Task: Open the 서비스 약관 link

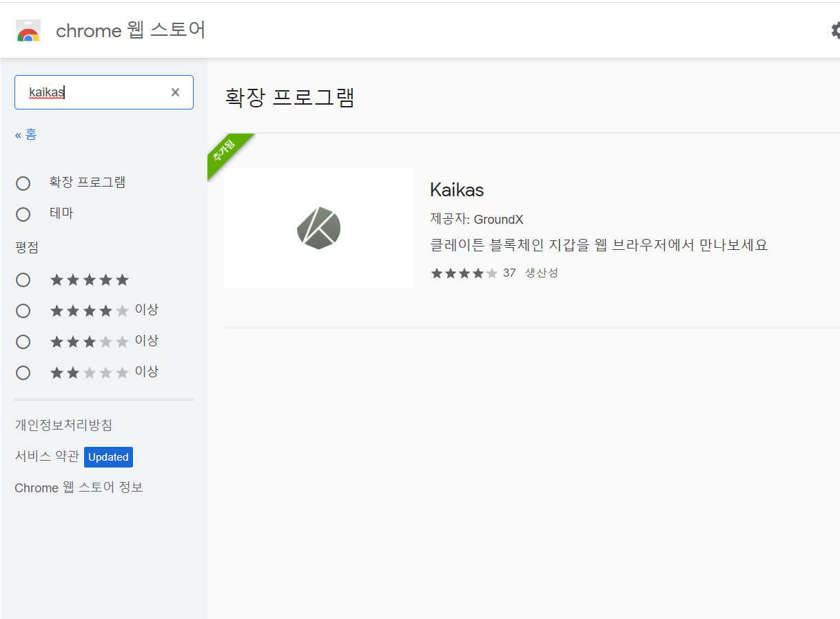Action: (x=47, y=457)
